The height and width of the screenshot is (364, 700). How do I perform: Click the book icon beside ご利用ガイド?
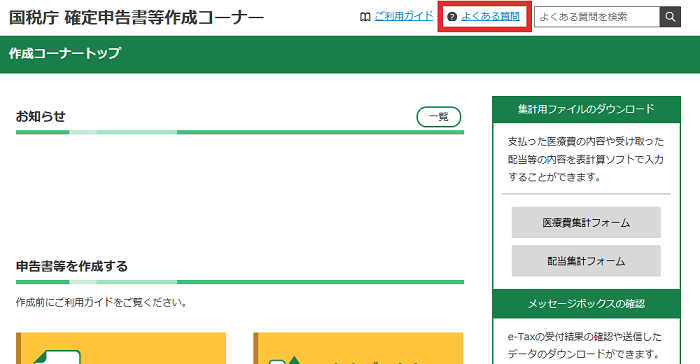[x=365, y=17]
